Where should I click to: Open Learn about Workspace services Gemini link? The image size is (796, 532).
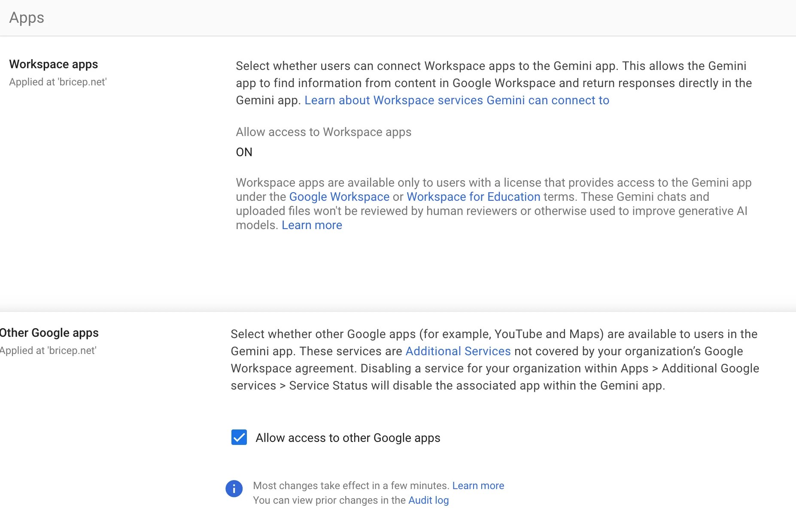coord(457,100)
